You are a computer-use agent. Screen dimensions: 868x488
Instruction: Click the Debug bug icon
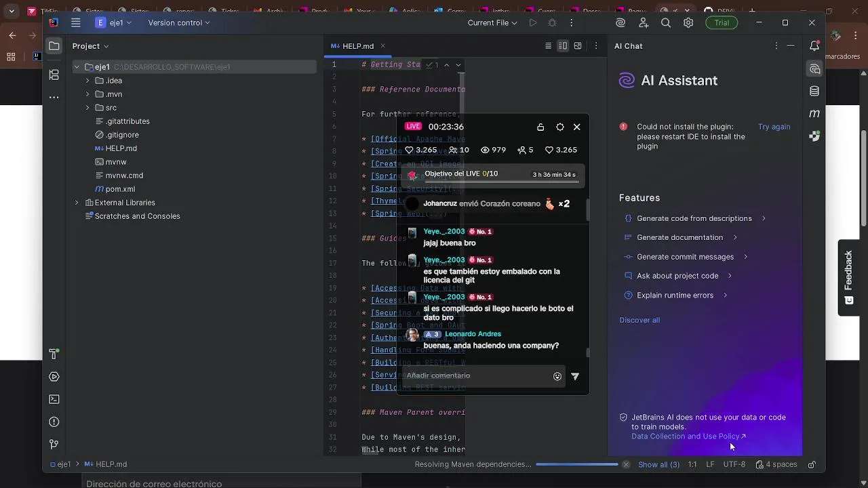552,22
